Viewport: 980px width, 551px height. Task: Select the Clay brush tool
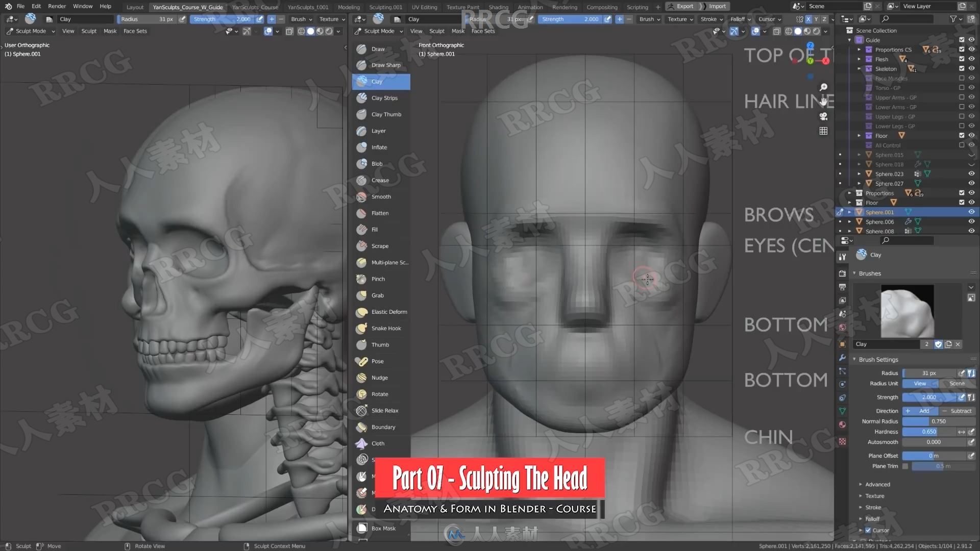point(381,81)
